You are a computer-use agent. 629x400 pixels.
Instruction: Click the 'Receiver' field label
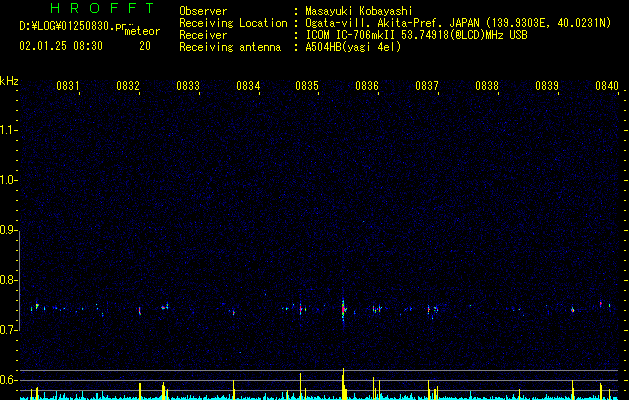(203, 35)
